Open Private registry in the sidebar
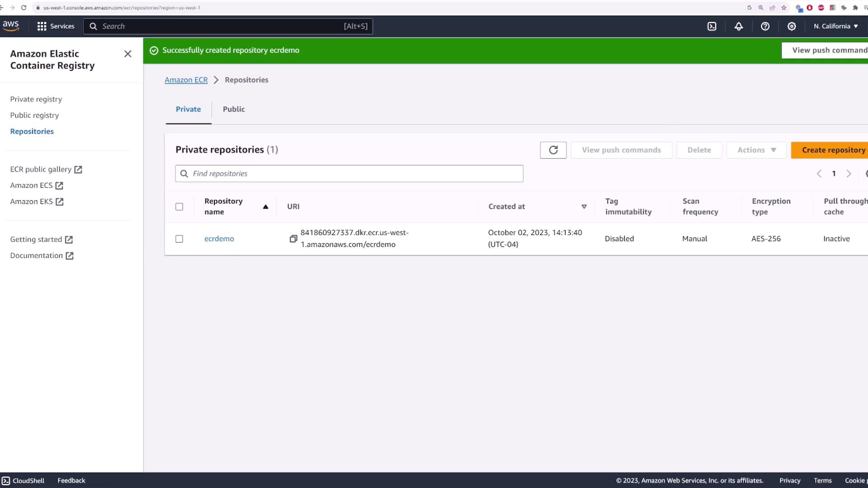Image resolution: width=868 pixels, height=488 pixels. [36, 99]
